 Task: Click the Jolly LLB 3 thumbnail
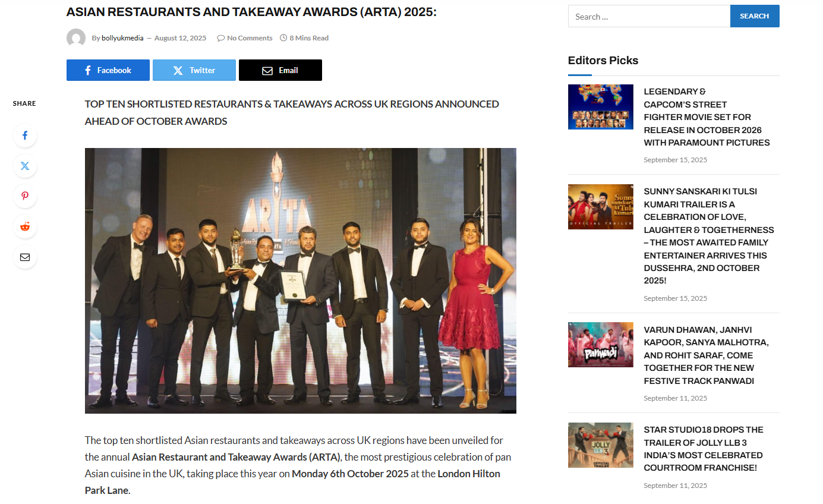pyautogui.click(x=600, y=445)
